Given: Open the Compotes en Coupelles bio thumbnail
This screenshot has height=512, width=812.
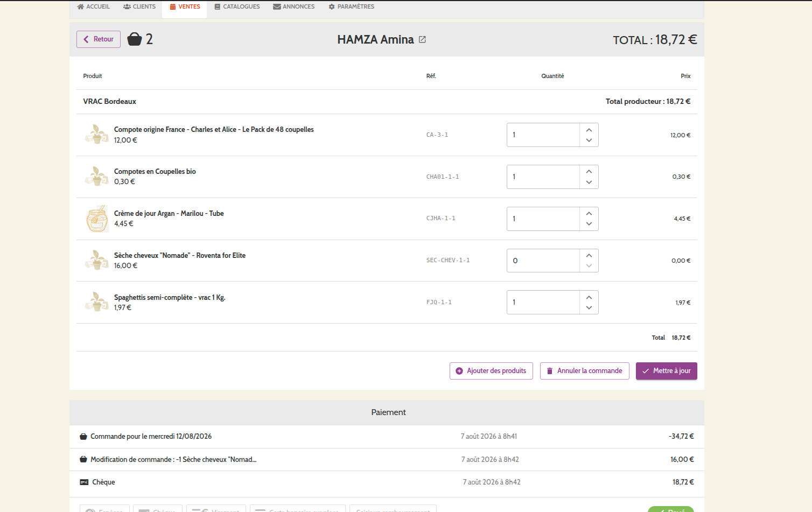Looking at the screenshot, I should [x=97, y=177].
